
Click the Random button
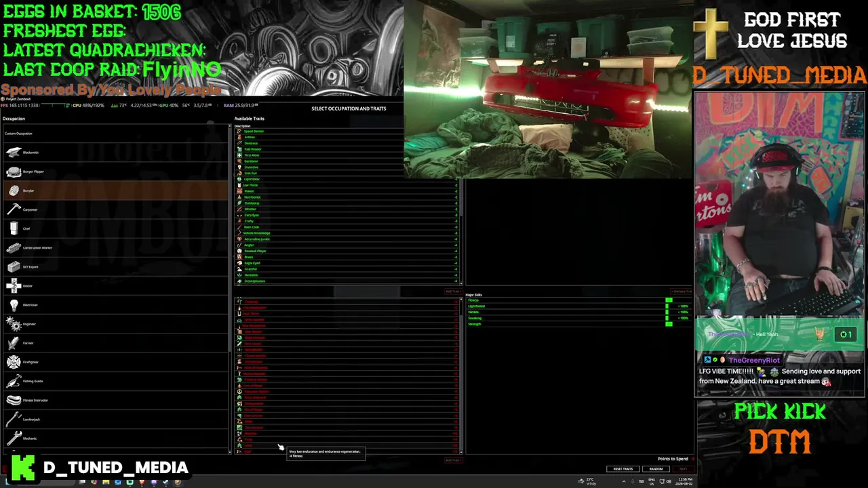click(656, 469)
